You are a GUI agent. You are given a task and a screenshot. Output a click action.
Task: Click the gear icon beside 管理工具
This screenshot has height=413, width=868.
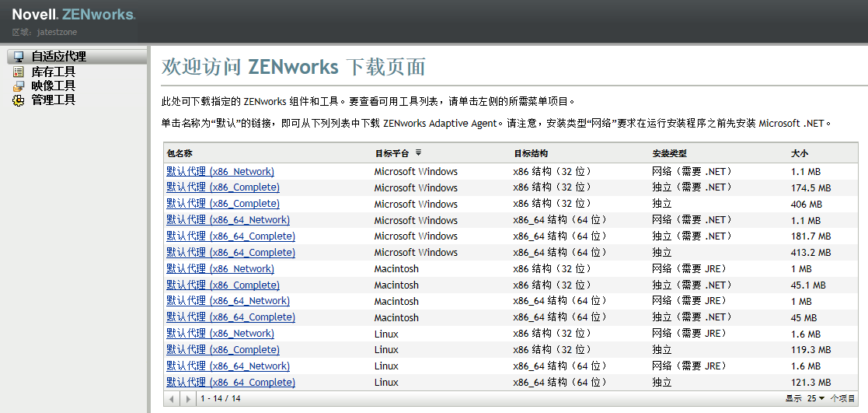pos(19,100)
